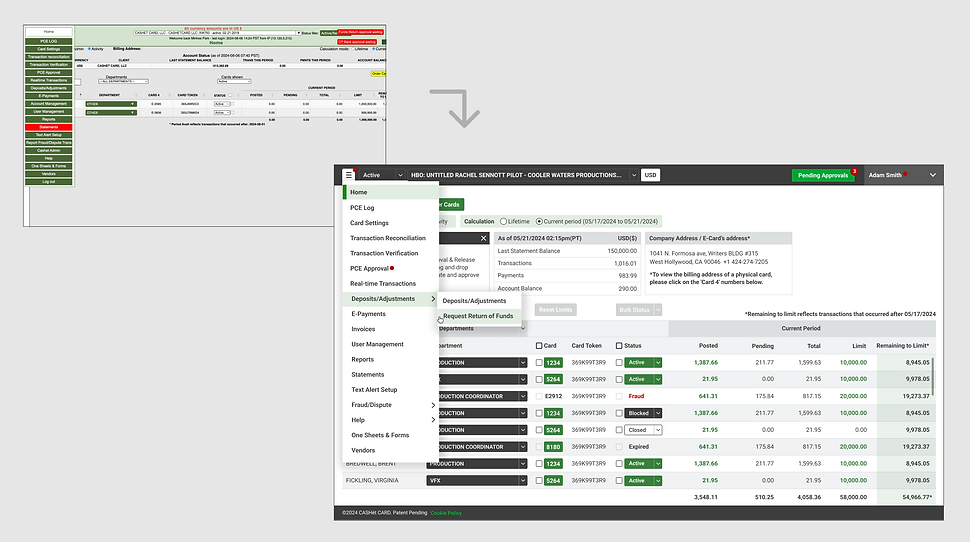Viewport: 970px width, 542px height.
Task: Expand the Departments filter dropdown
Action: tap(523, 329)
